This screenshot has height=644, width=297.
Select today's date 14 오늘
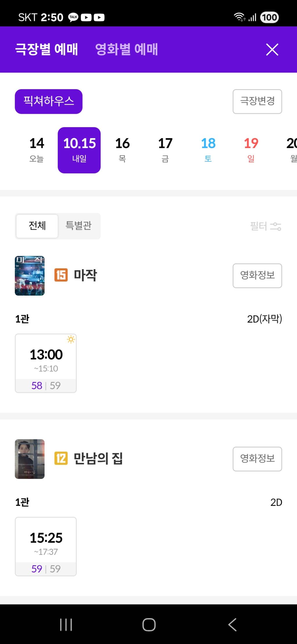tap(37, 150)
